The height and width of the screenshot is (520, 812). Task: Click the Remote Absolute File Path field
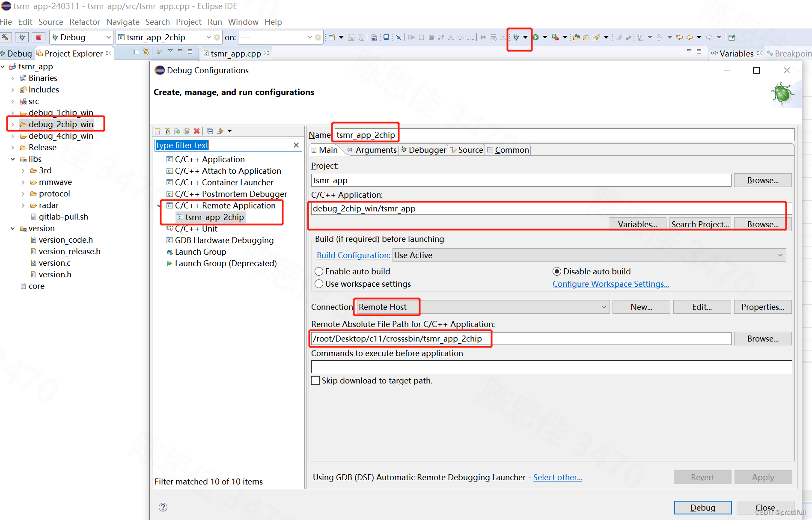[521, 339]
